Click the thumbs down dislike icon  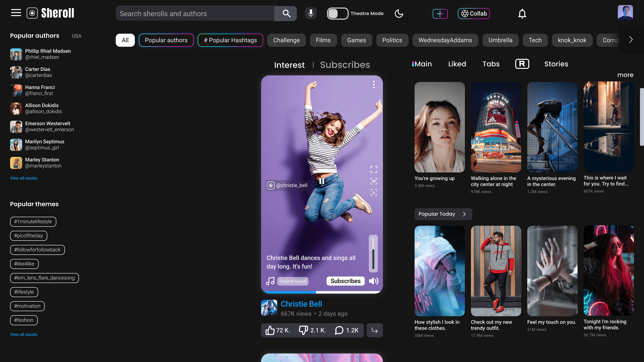click(x=303, y=330)
